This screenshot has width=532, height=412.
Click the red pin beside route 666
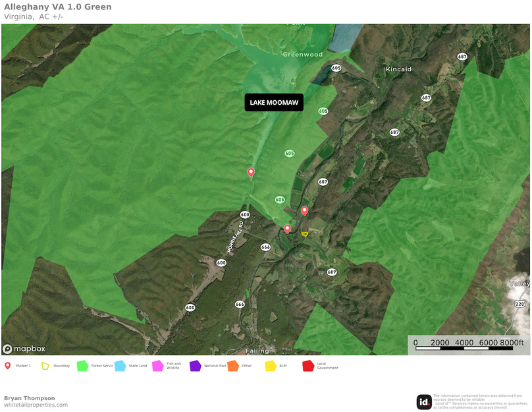(287, 229)
